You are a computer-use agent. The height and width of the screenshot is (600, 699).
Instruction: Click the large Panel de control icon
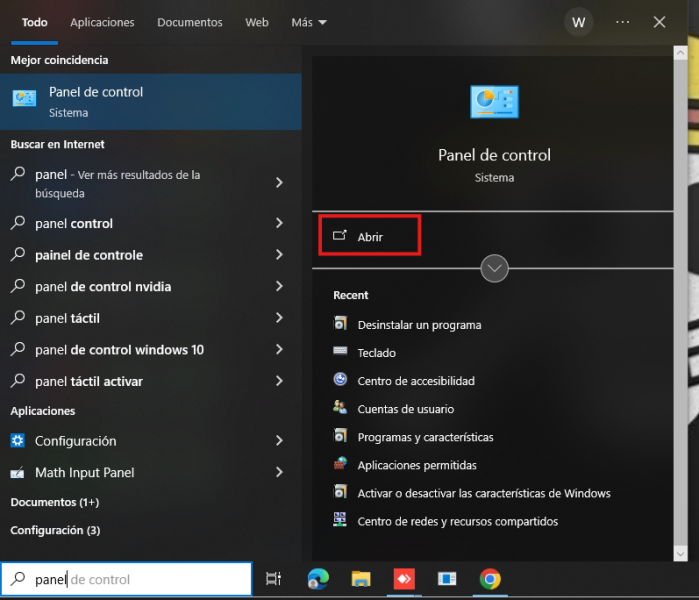coord(494,102)
